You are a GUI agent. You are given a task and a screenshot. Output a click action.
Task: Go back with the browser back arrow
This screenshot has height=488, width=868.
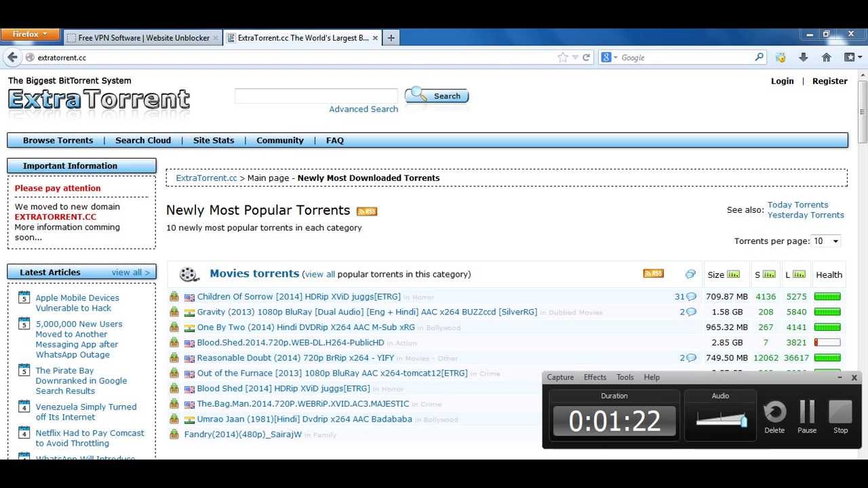click(12, 58)
